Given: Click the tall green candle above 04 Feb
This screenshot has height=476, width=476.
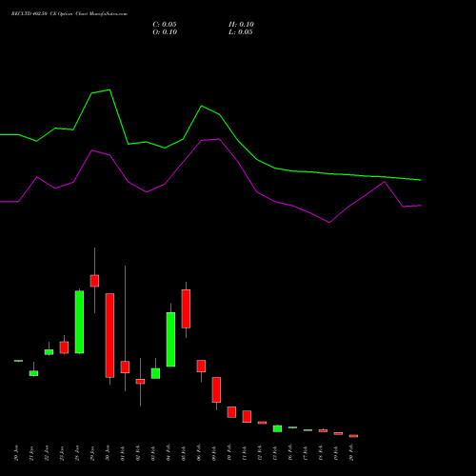Looking at the screenshot, I should 170,340.
